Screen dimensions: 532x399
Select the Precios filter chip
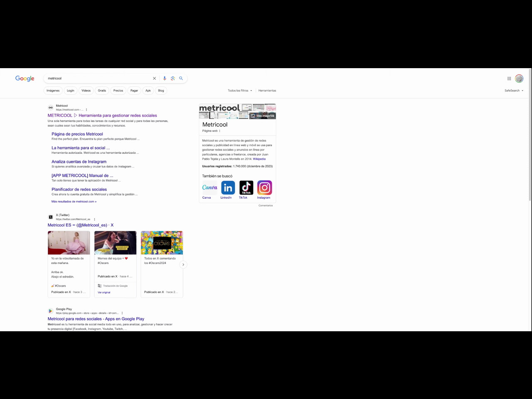118,91
